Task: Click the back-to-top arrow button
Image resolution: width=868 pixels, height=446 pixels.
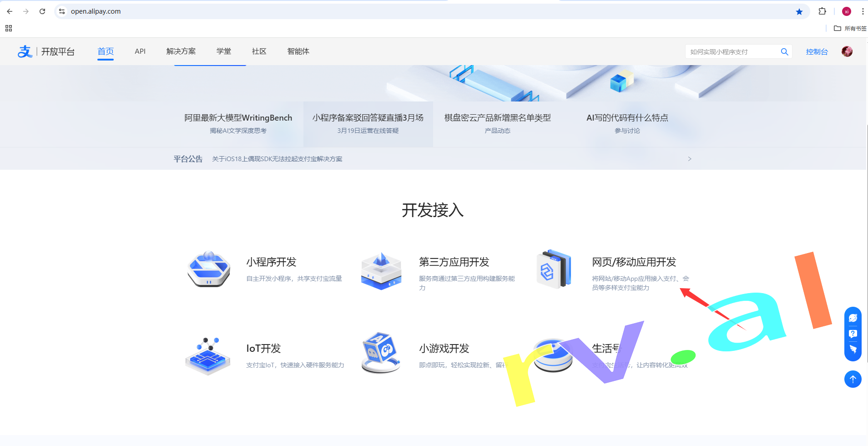Action: click(853, 379)
